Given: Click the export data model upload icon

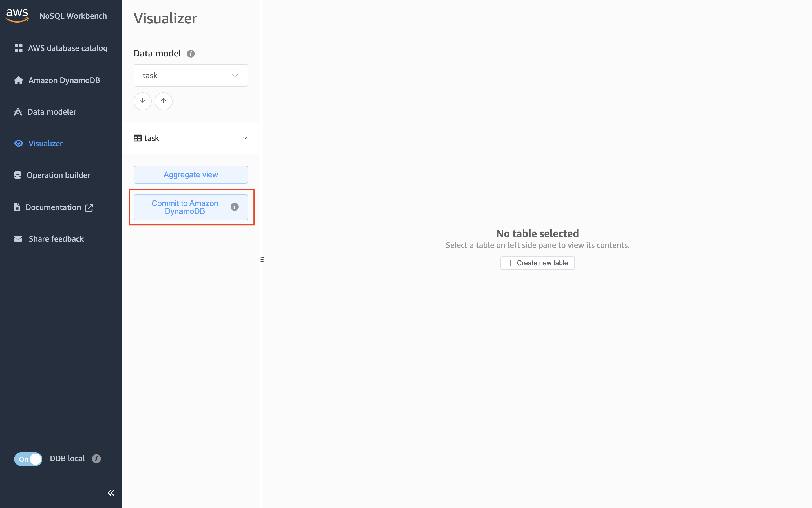Looking at the screenshot, I should coord(164,101).
